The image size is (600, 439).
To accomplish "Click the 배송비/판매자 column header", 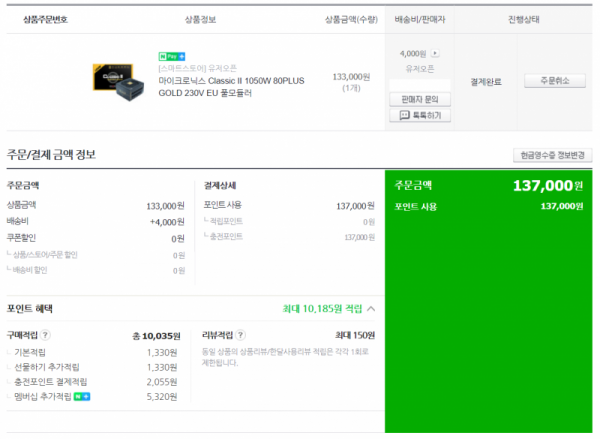I will point(420,20).
